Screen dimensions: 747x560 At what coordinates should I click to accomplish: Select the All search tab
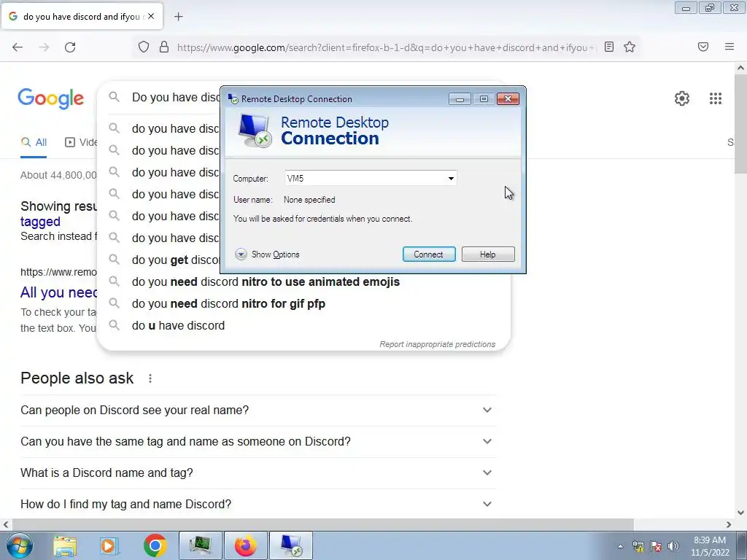[34, 142]
